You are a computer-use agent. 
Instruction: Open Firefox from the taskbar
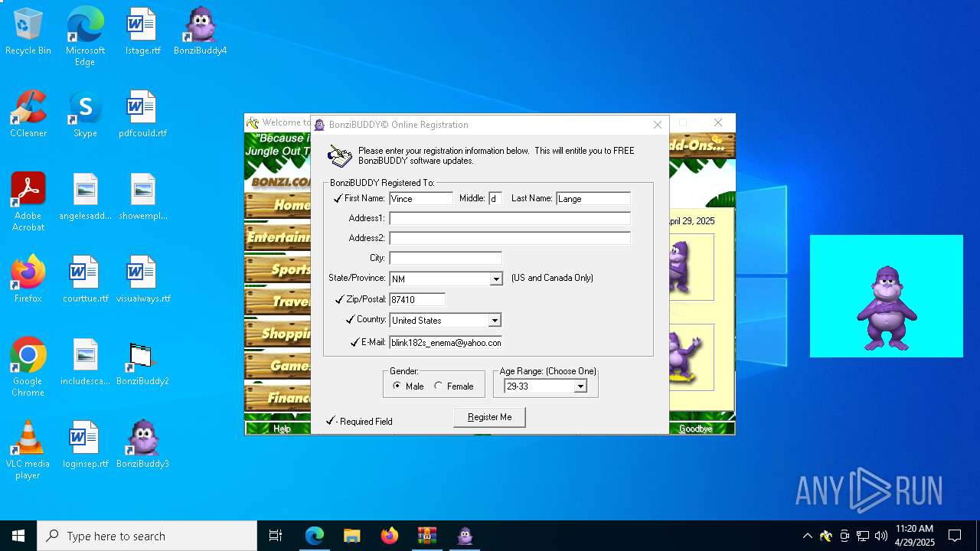coord(390,536)
